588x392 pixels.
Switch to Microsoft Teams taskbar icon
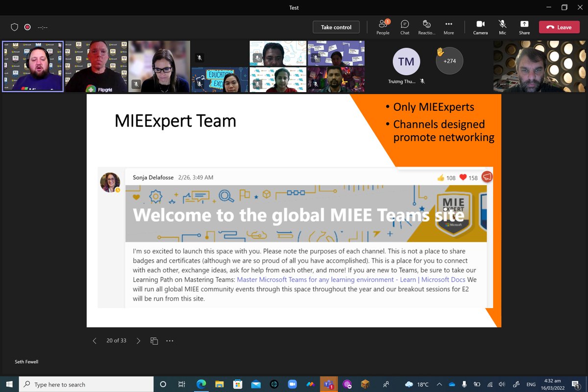pos(328,384)
